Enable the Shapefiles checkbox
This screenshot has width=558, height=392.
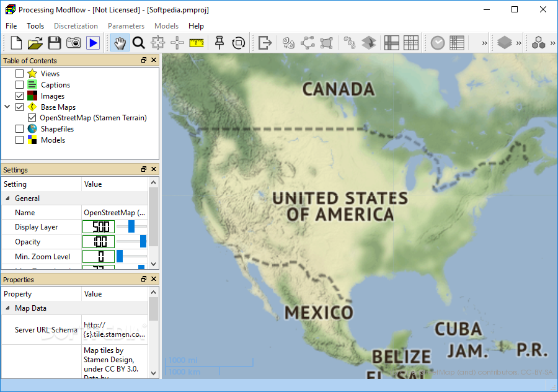point(20,129)
